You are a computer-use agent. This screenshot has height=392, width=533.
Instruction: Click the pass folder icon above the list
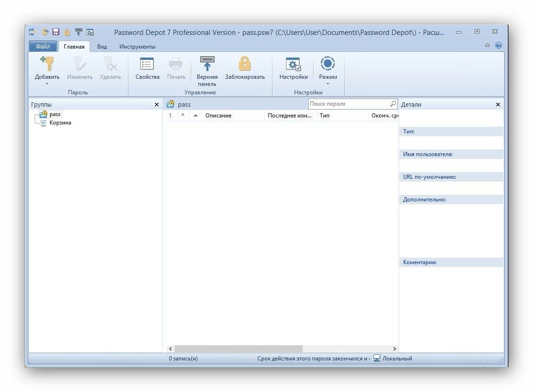[170, 104]
